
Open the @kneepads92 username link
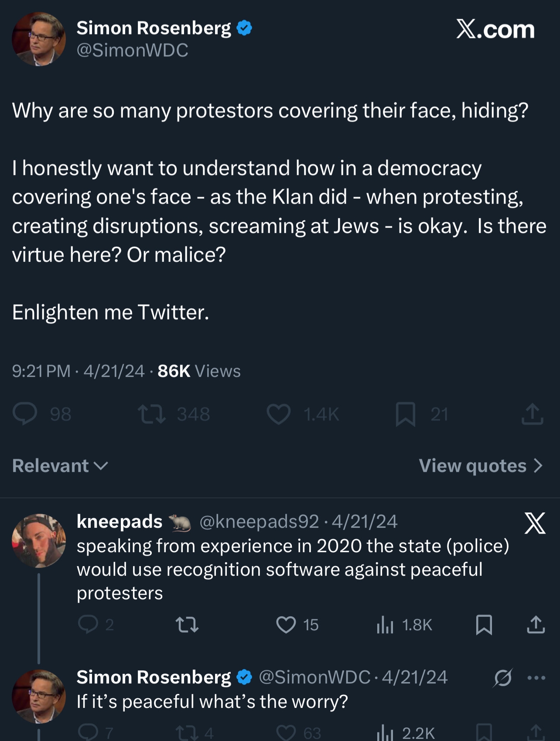[259, 522]
